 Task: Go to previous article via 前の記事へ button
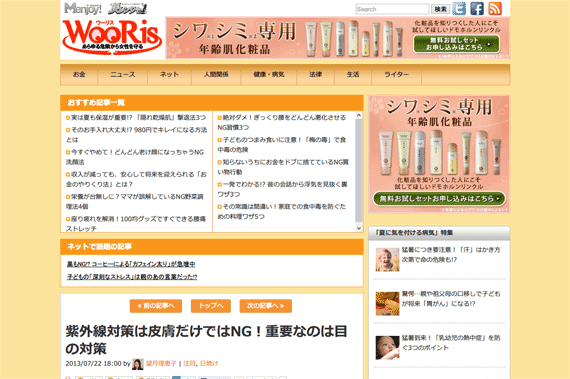(156, 306)
